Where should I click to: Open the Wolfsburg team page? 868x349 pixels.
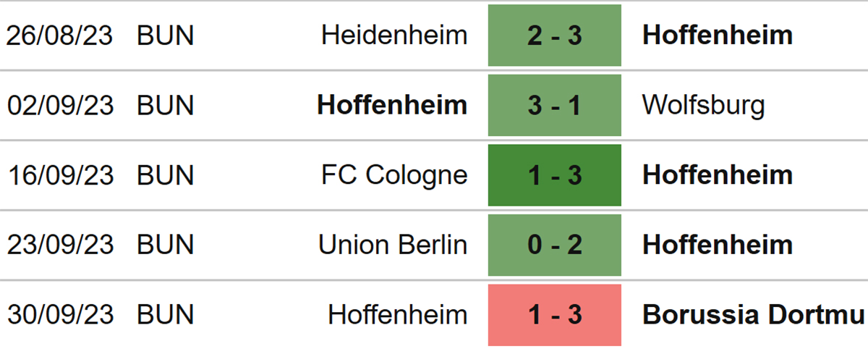(703, 106)
